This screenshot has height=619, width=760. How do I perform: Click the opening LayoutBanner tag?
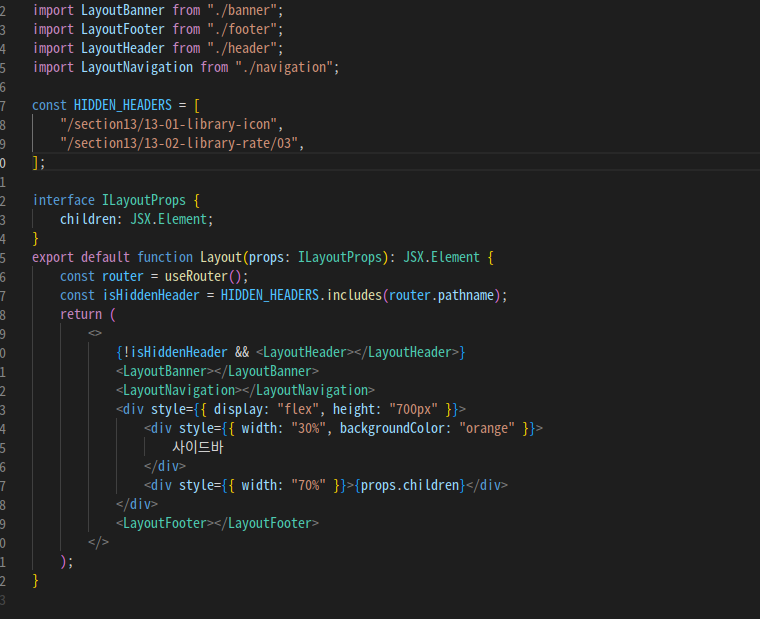165,371
